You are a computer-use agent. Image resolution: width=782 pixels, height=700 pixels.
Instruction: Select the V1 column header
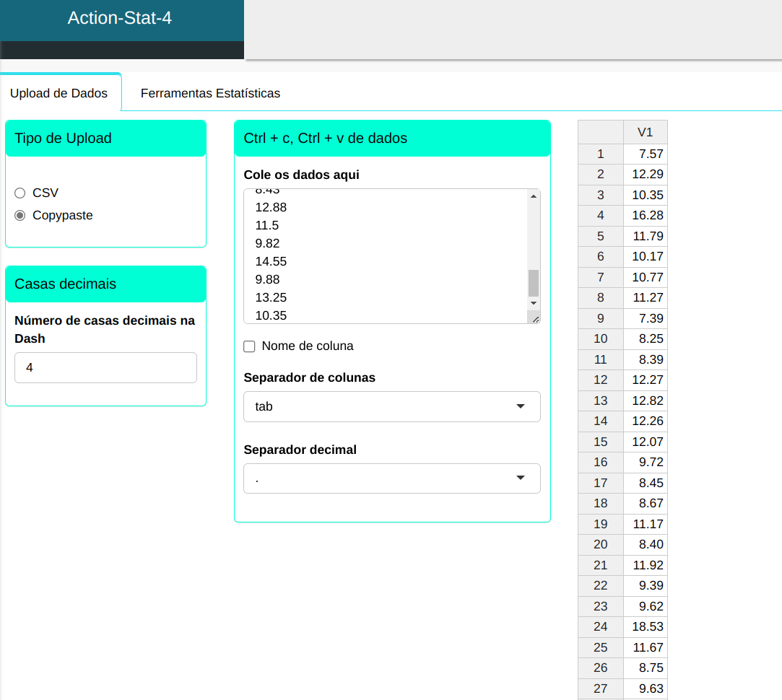tap(645, 132)
